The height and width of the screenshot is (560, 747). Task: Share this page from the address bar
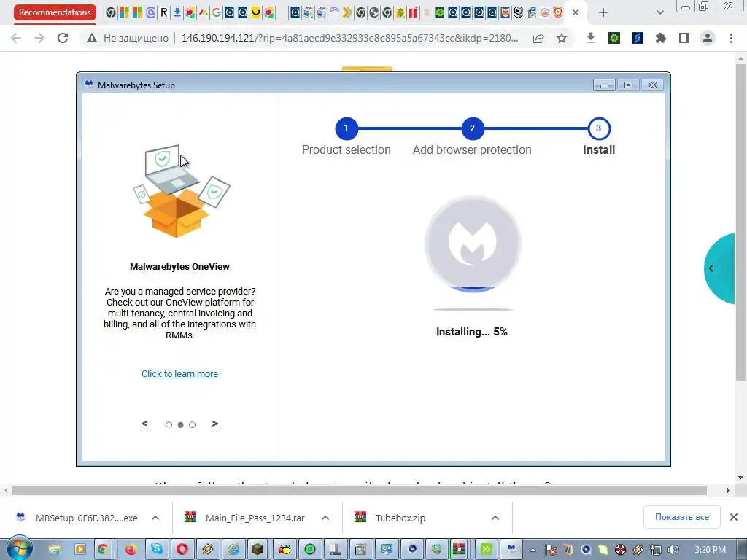(x=538, y=38)
